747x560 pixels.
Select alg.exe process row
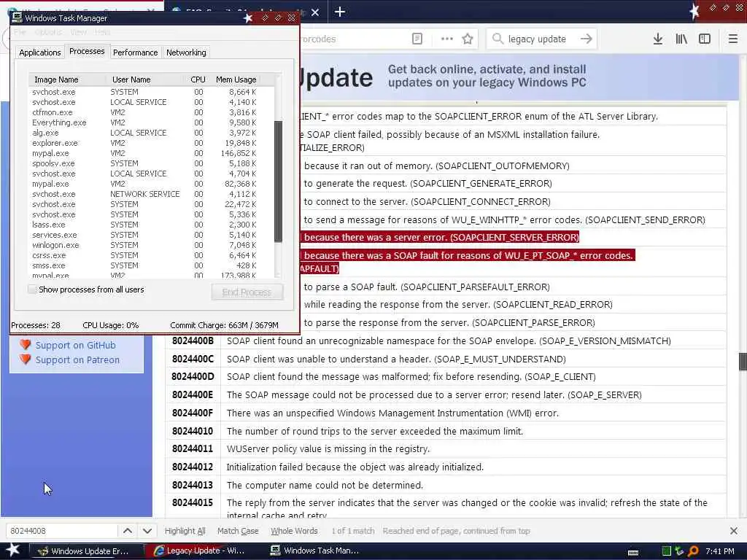click(144, 133)
